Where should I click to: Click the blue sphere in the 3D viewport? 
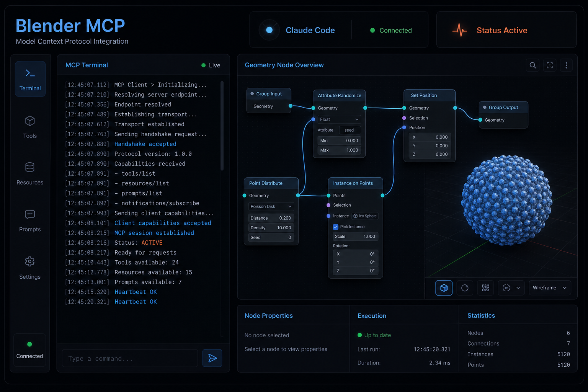pos(506,200)
